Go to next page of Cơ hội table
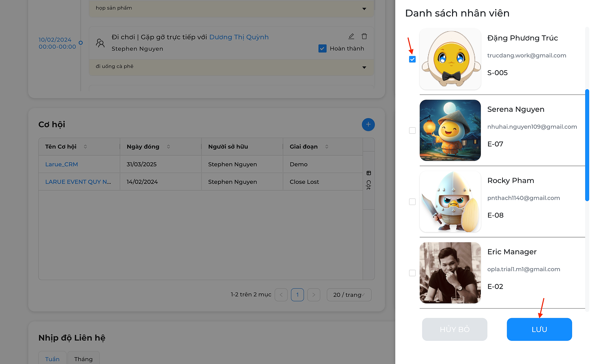599x364 pixels. tap(314, 295)
